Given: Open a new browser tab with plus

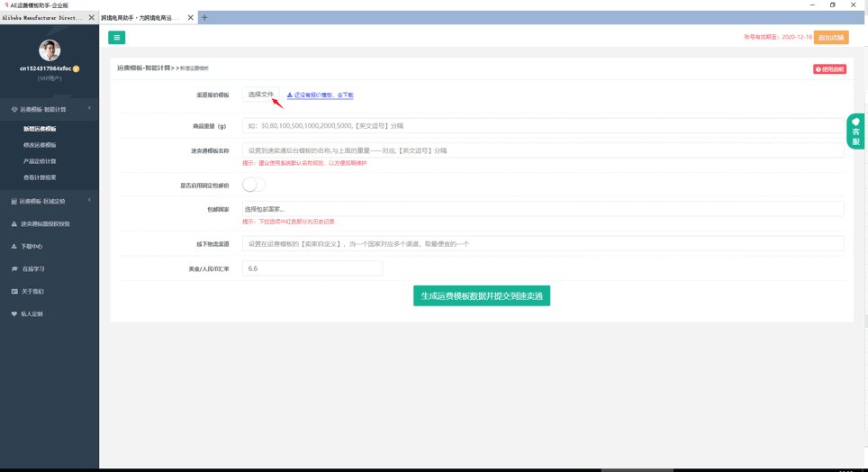Looking at the screenshot, I should point(204,17).
